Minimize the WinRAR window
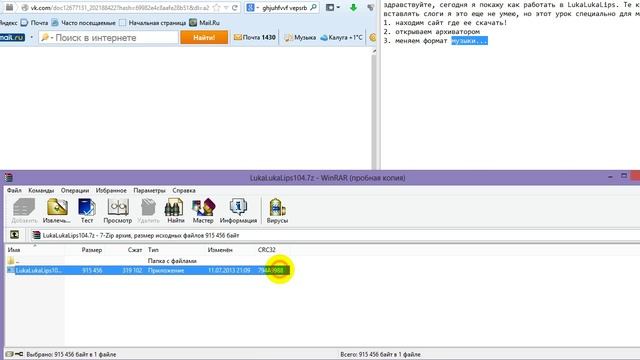This screenshot has height=360, width=640. click(x=610, y=177)
